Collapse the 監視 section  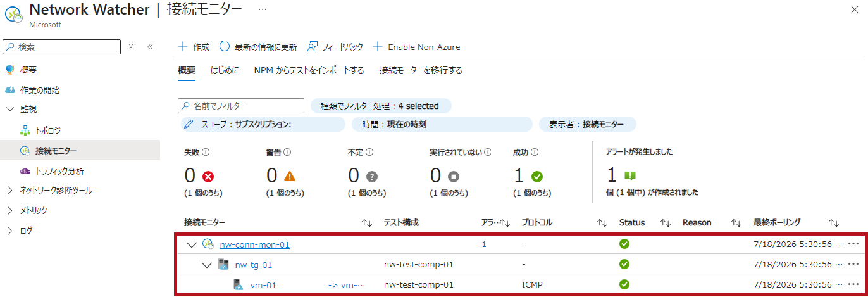pyautogui.click(x=9, y=110)
